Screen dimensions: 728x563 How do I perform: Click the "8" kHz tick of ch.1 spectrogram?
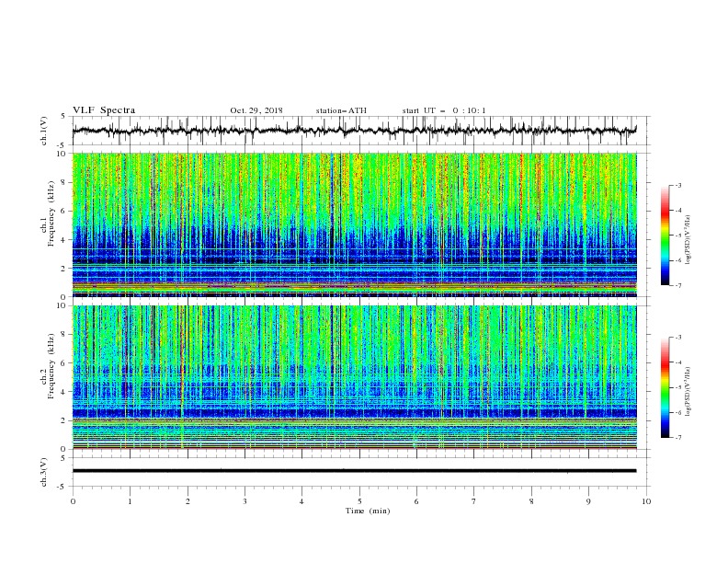(x=64, y=182)
